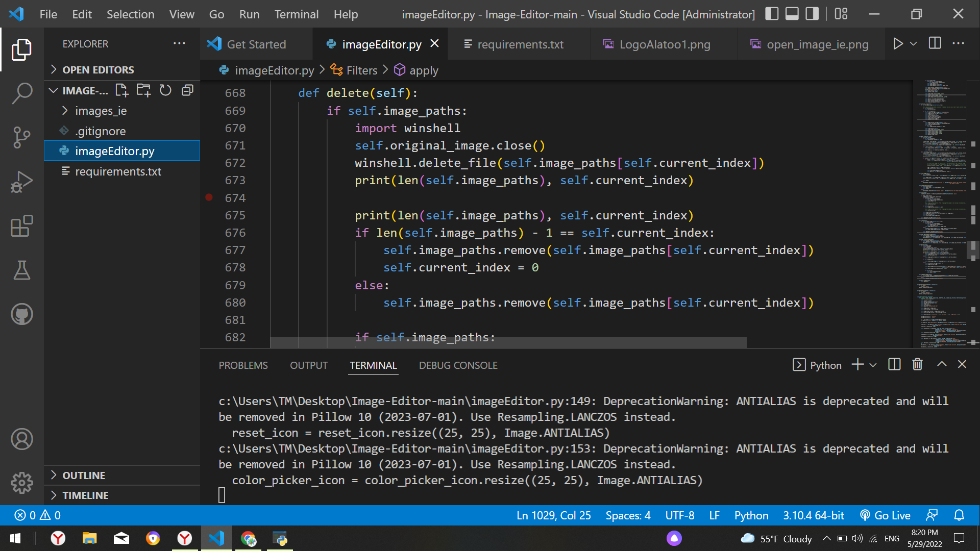Start Go Live server from the status bar

886,515
